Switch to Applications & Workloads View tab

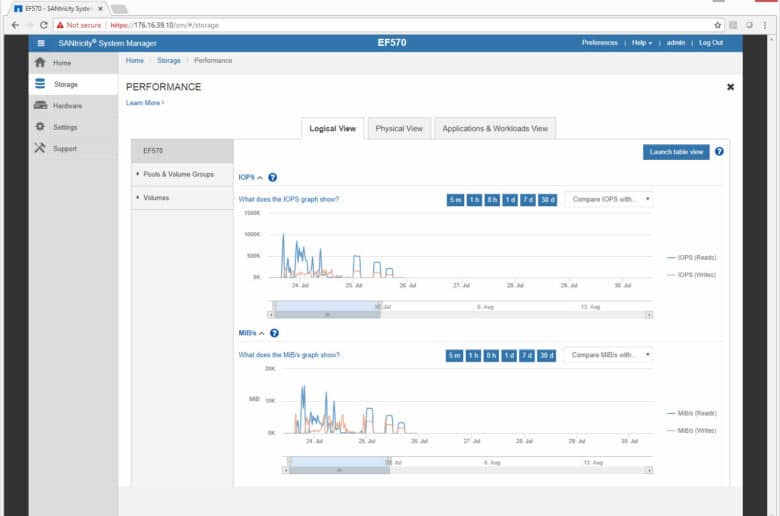(495, 129)
